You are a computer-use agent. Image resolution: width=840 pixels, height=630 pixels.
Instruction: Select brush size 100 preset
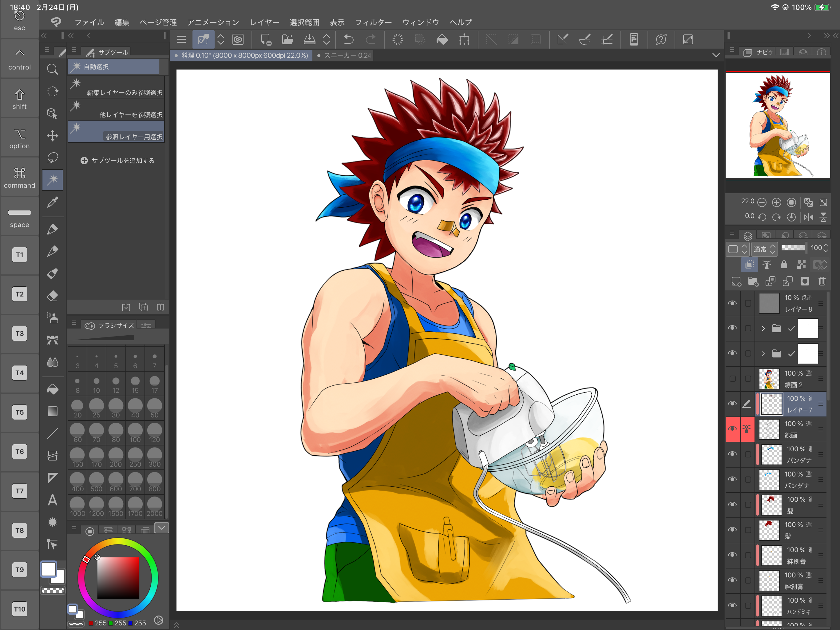pyautogui.click(x=135, y=433)
